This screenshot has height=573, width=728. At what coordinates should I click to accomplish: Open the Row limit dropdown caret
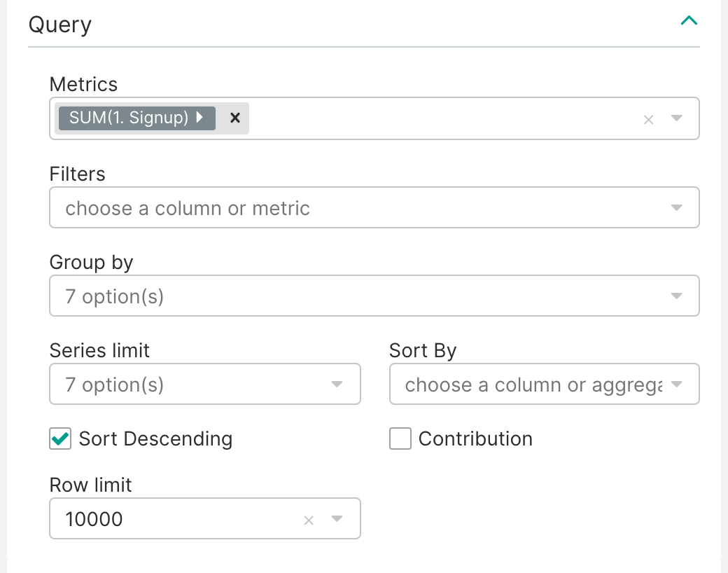337,519
